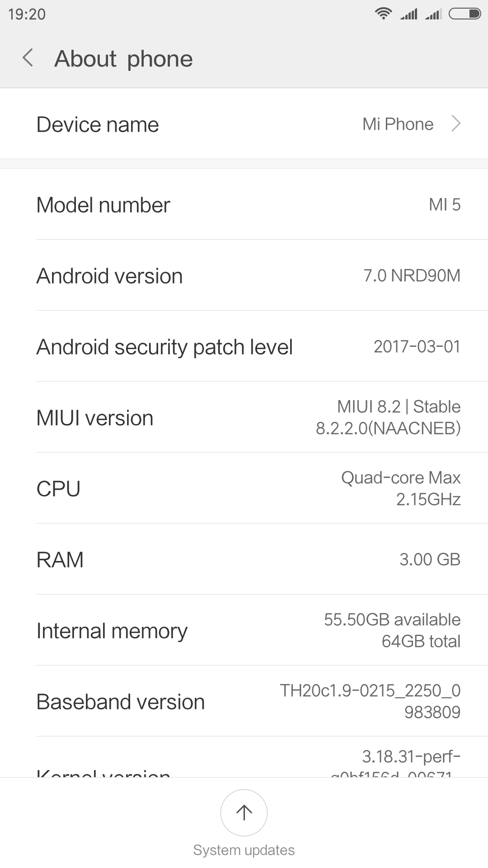Tap the first SIM signal icon
The height and width of the screenshot is (868, 488).
click(x=409, y=14)
